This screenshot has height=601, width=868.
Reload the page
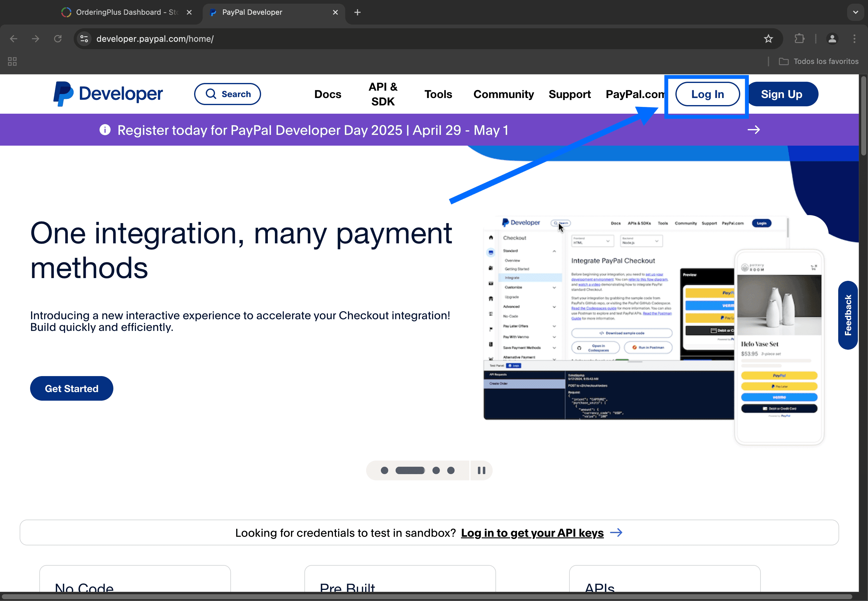(58, 39)
